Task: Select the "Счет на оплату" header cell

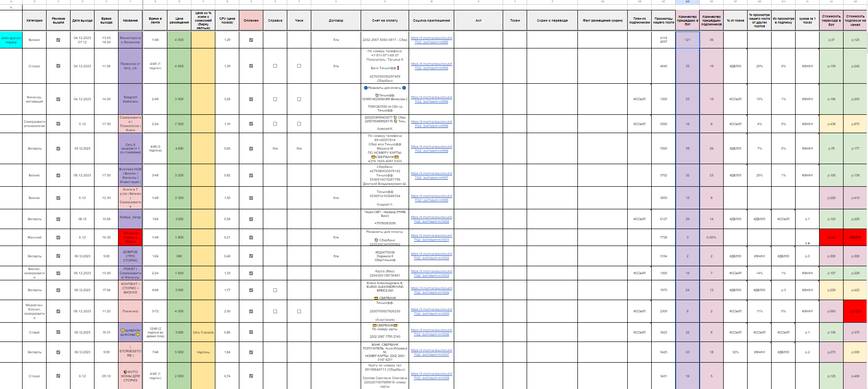Action: pyautogui.click(x=385, y=21)
